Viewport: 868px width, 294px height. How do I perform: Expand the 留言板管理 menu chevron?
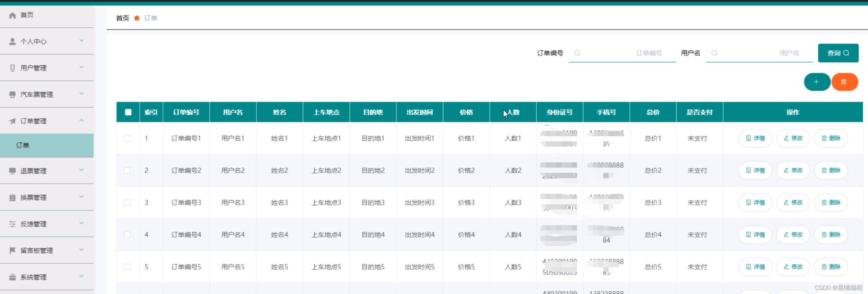coord(81,249)
